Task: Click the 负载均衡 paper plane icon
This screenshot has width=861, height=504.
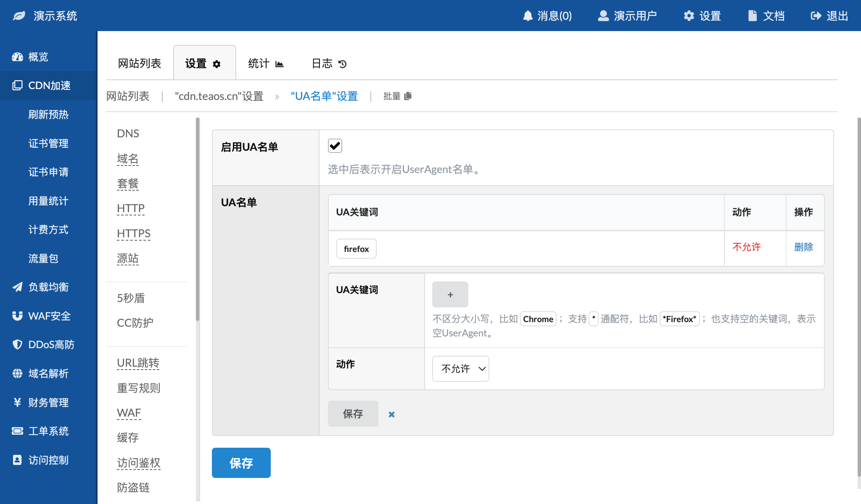Action: pyautogui.click(x=17, y=287)
